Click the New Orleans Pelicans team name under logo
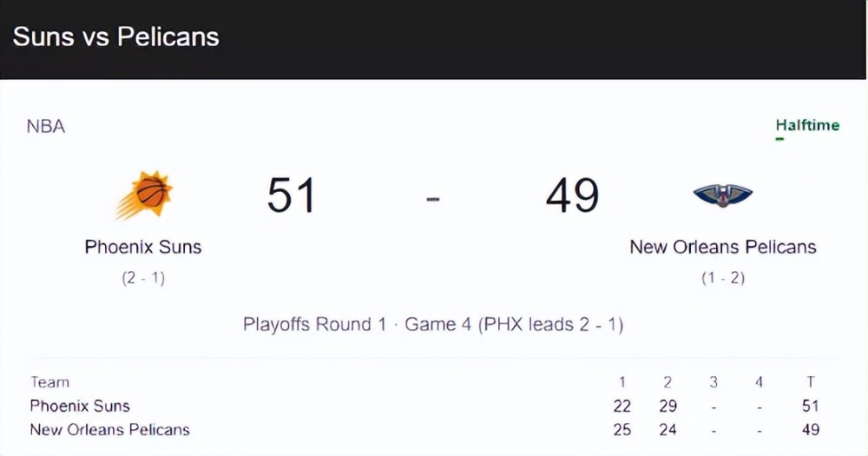The height and width of the screenshot is (456, 868). click(723, 247)
